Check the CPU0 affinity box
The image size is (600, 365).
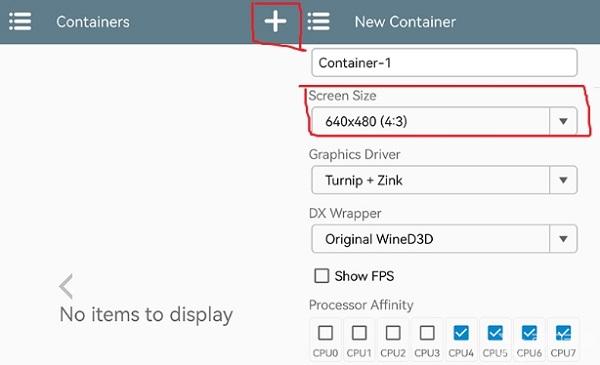325,333
